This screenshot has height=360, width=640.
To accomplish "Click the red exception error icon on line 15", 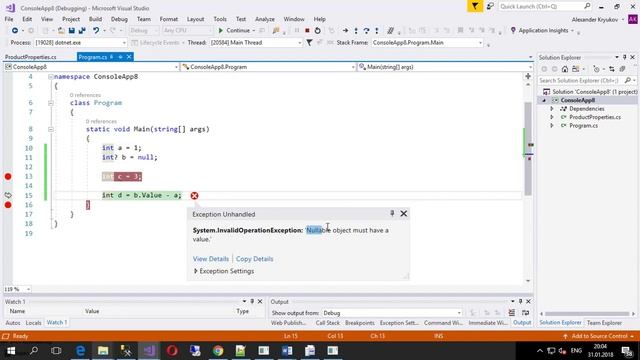I will 194,196.
